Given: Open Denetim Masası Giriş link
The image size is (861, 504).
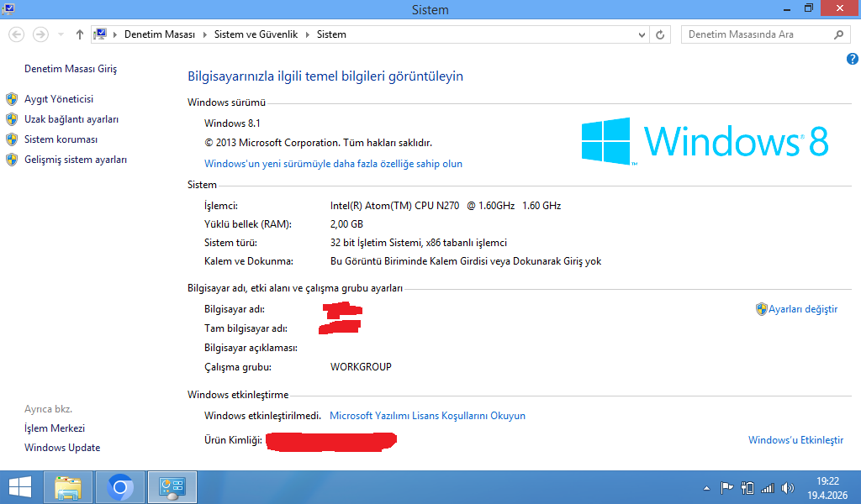Looking at the screenshot, I should coord(71,69).
